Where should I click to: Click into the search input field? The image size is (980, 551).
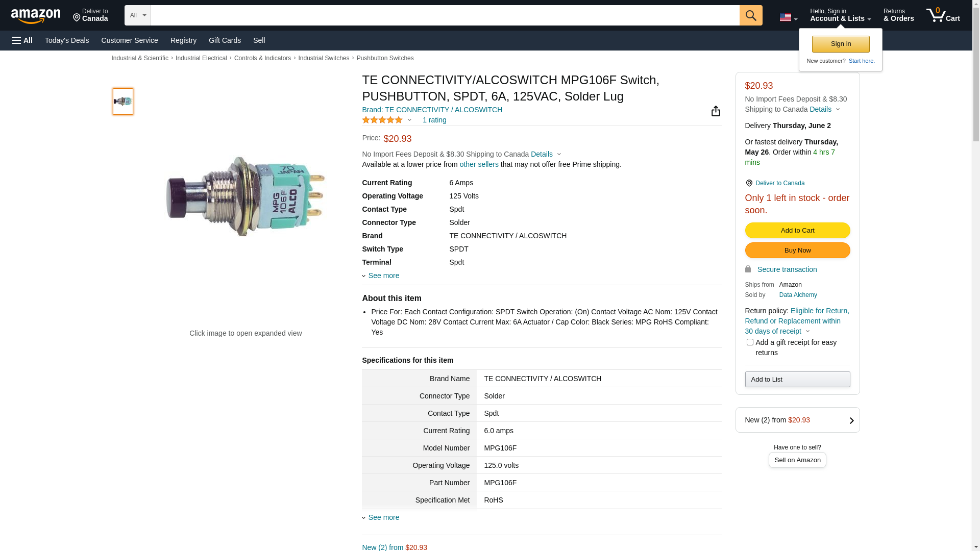(444, 15)
